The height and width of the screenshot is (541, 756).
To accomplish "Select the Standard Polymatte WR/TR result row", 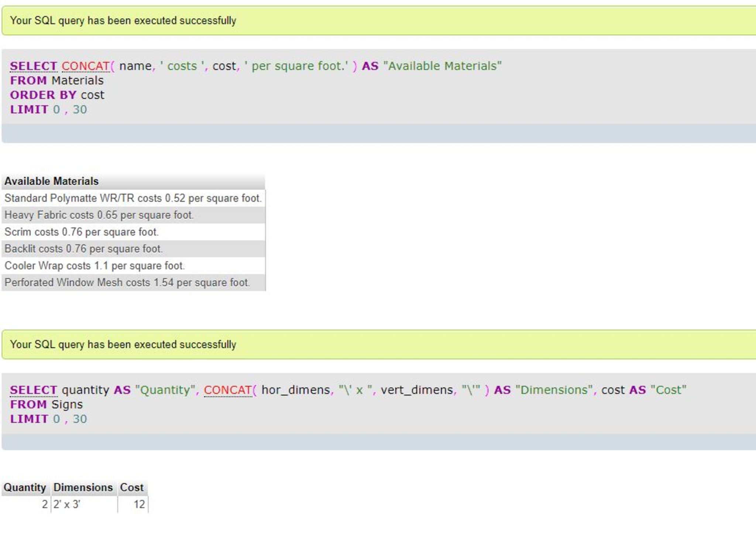I will pos(133,198).
